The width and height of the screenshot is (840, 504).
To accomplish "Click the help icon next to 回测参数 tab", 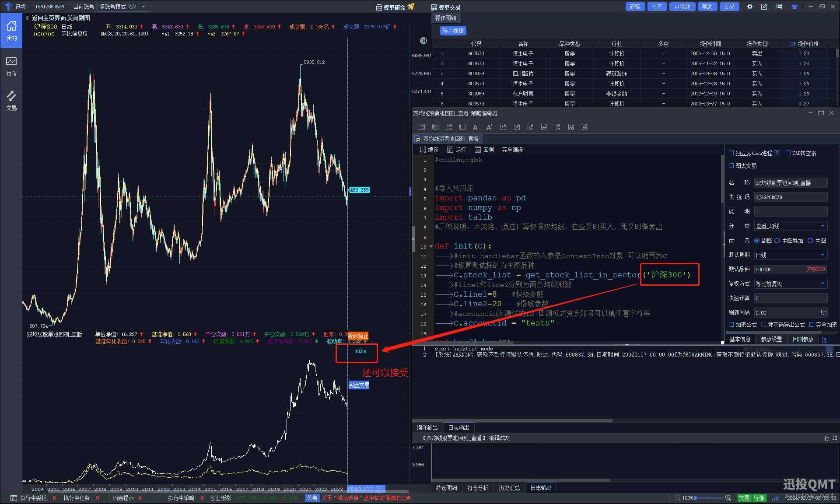I will 825,339.
